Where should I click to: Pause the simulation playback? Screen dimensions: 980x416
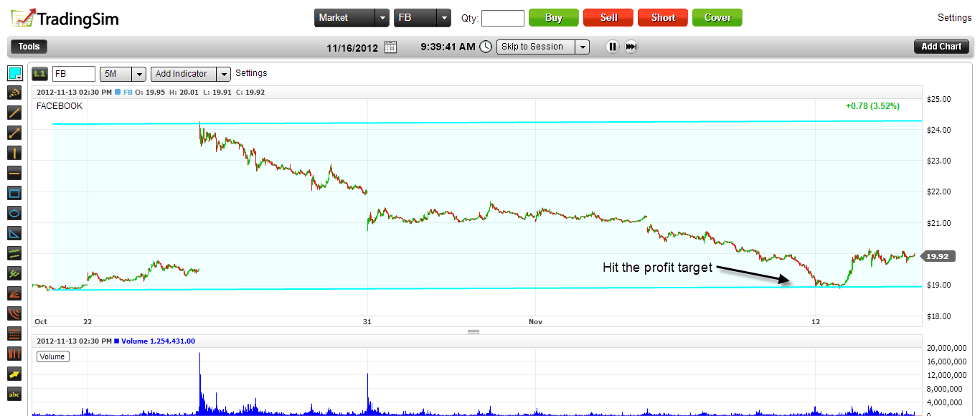tap(612, 47)
